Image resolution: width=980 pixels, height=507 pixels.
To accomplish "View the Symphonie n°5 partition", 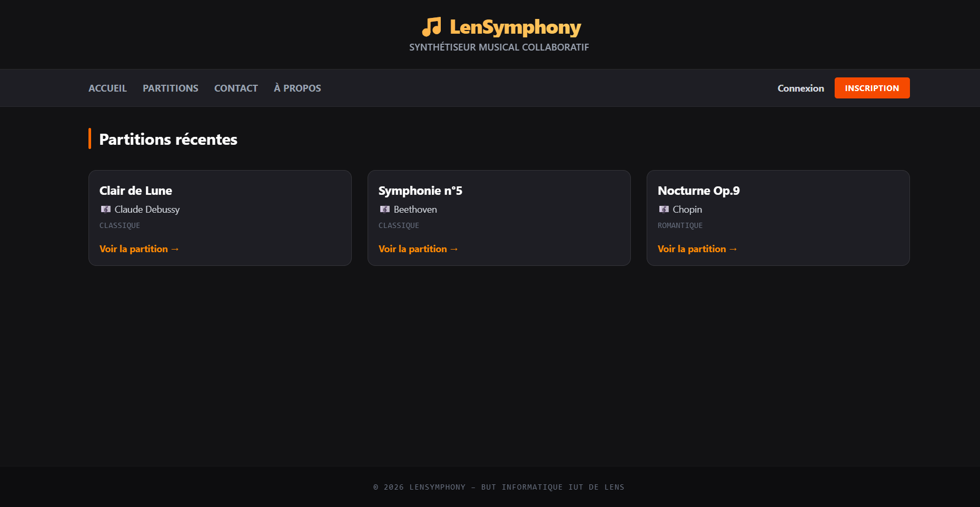I will (418, 248).
